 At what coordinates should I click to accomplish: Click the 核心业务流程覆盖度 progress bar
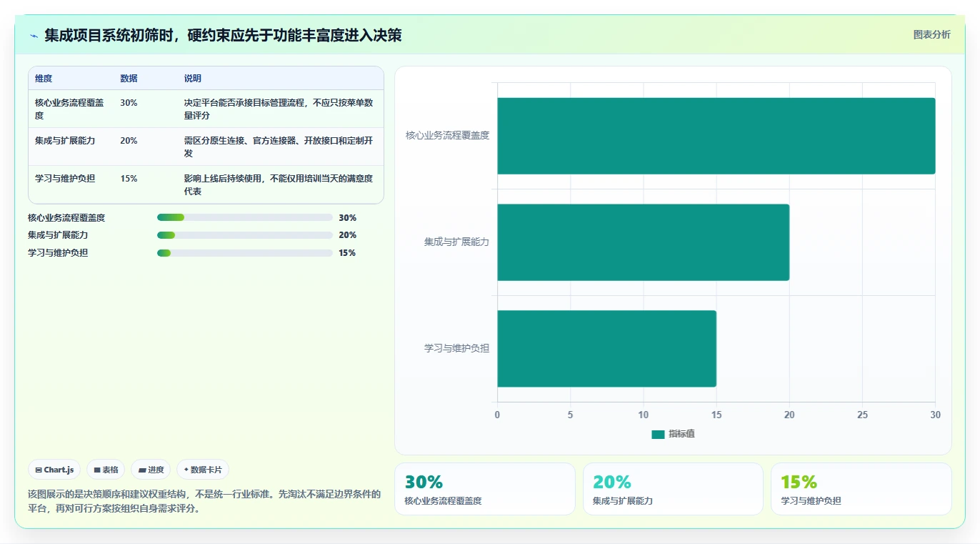(x=245, y=217)
